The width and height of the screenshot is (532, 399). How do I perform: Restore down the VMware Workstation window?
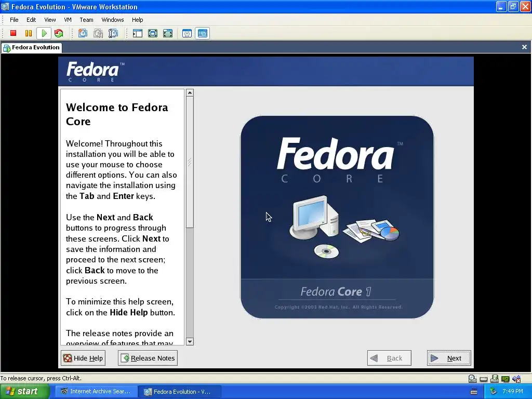coord(513,7)
